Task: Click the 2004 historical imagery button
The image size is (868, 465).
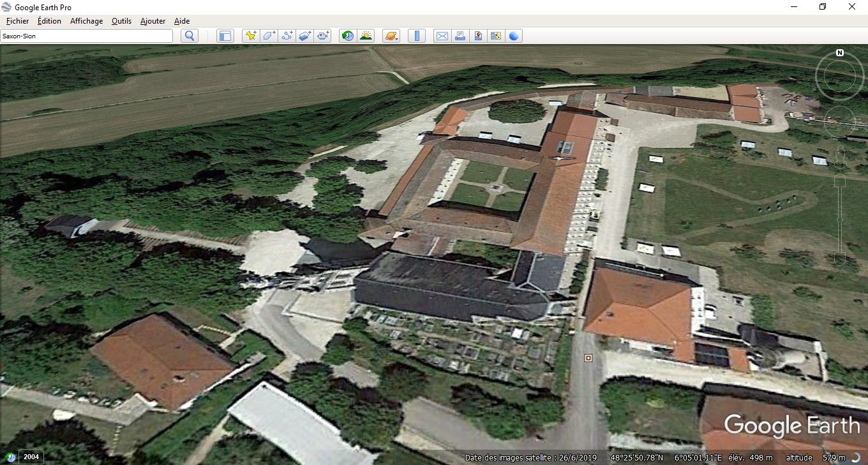Action: coord(31,457)
